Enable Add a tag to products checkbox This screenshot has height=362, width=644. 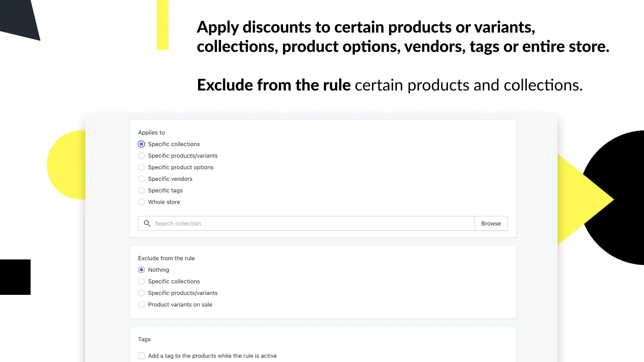(141, 356)
